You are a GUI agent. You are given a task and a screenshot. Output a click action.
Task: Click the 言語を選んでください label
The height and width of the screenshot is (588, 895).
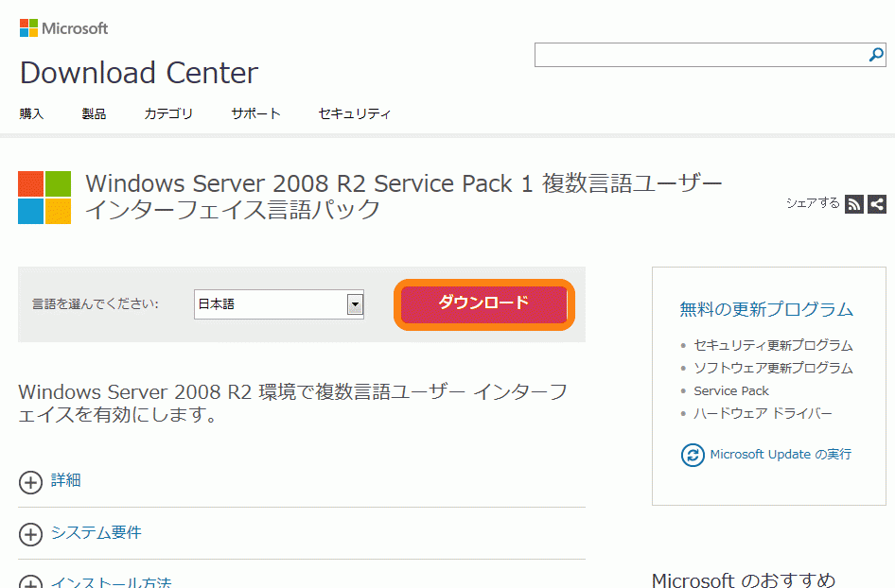point(96,304)
